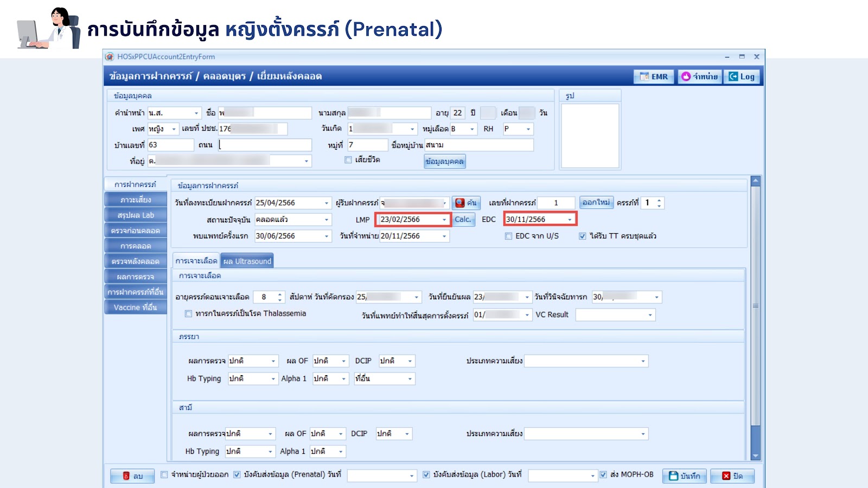Switch to the การเจาะเลือด tab
The width and height of the screenshot is (868, 488).
196,261
